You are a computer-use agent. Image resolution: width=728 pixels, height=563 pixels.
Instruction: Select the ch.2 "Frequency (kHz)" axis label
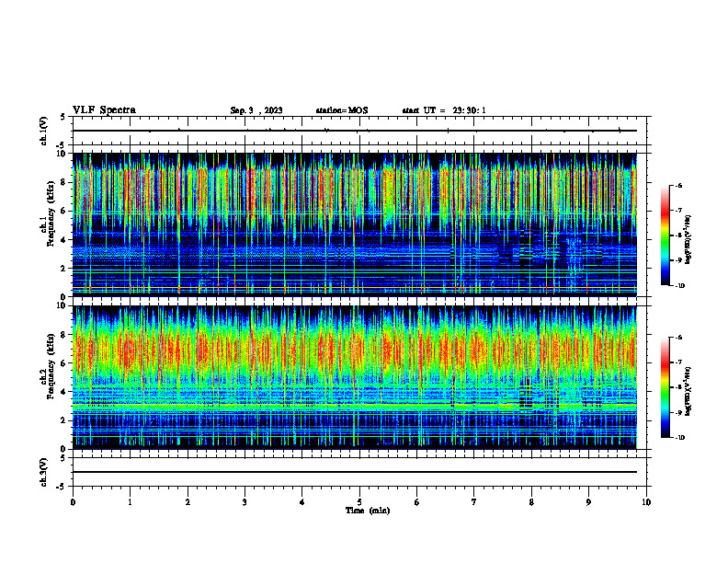[x=51, y=366]
